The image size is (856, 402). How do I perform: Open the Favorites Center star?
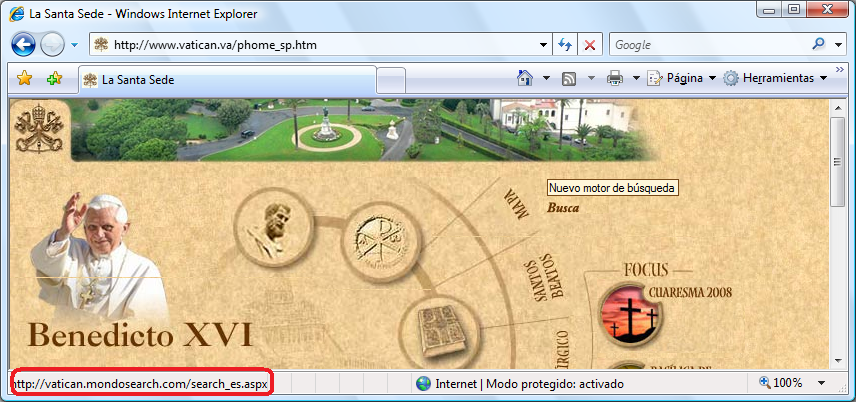(x=25, y=79)
